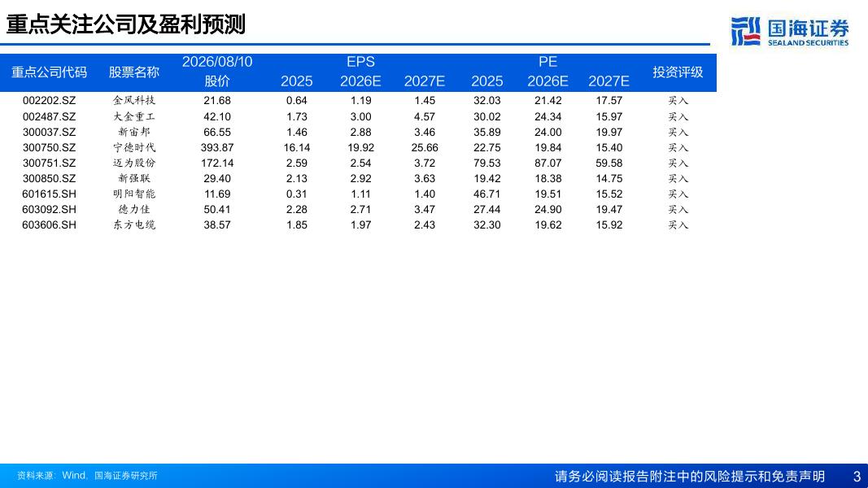Click stock name 德力佳
The height and width of the screenshot is (488, 868).
134,210
